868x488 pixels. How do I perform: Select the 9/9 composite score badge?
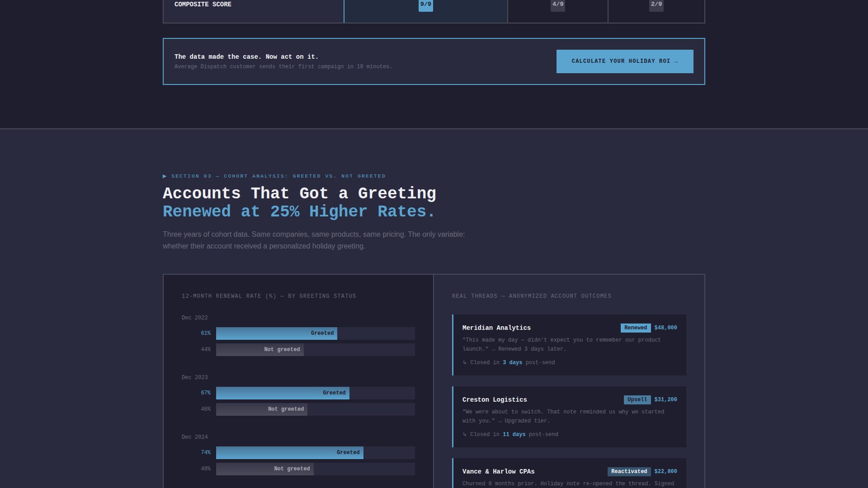point(426,5)
